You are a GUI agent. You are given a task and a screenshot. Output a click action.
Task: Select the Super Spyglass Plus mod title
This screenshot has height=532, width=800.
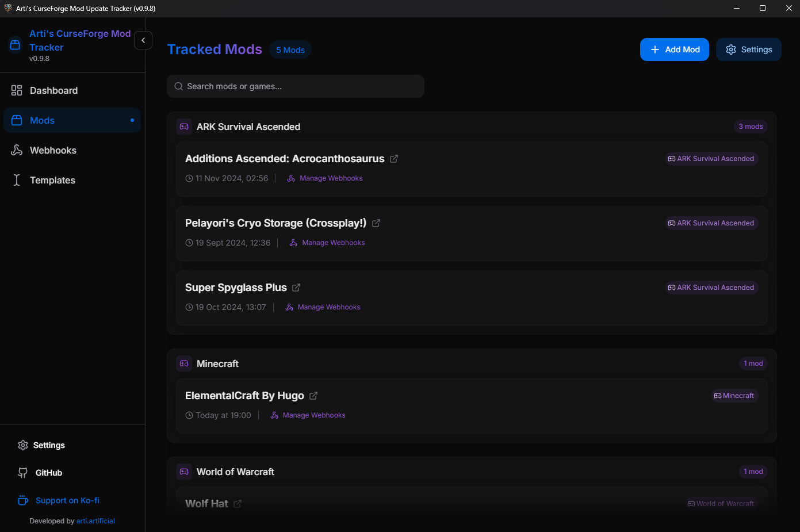tap(236, 288)
